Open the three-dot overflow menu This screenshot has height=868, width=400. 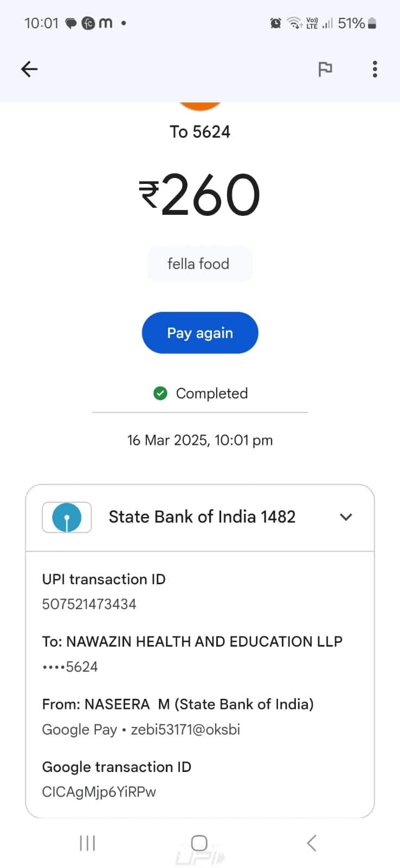click(x=375, y=69)
